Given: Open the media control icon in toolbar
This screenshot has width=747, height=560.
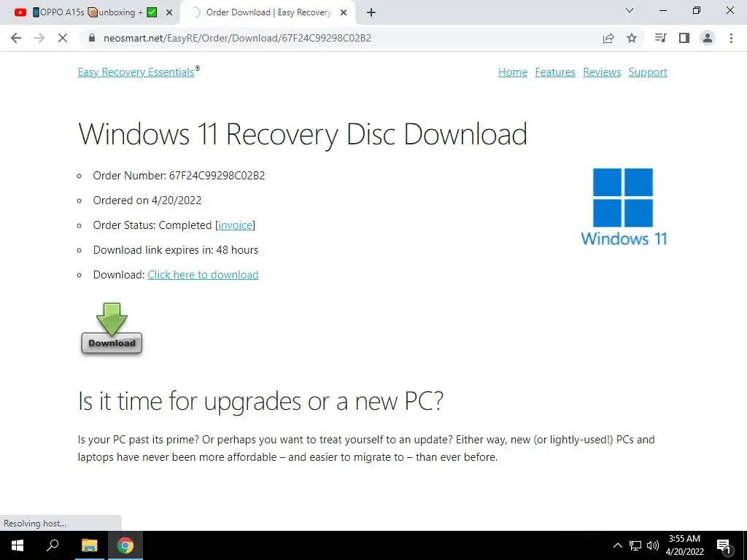Looking at the screenshot, I should pos(660,38).
